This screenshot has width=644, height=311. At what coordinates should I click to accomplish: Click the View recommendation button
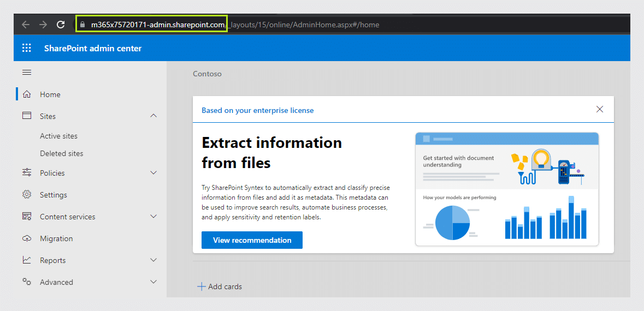(x=252, y=240)
